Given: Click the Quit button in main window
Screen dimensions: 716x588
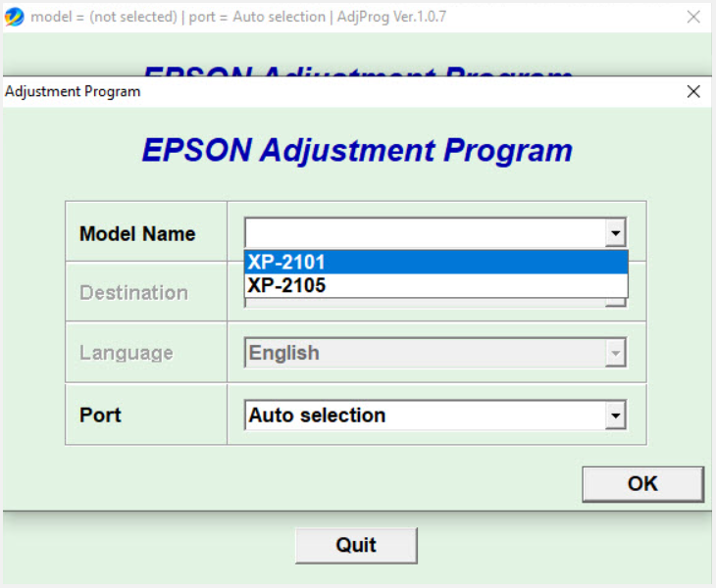Looking at the screenshot, I should [356, 545].
